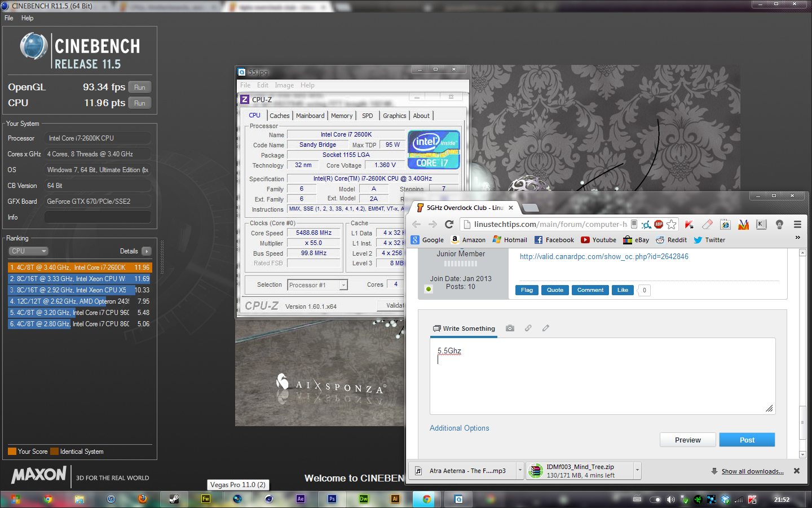Open the Google bookmark
This screenshot has height=508, width=812.
click(427, 240)
